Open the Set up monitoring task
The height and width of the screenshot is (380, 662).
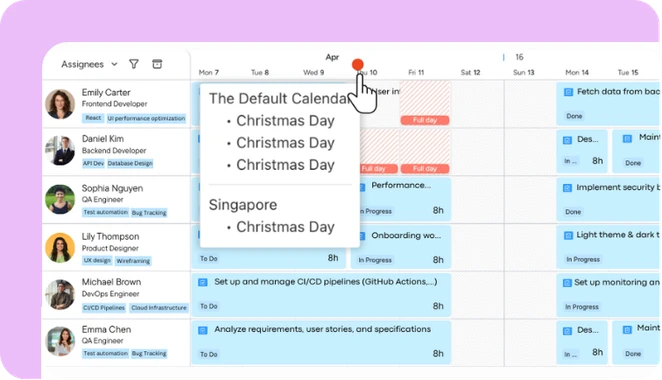(x=608, y=295)
